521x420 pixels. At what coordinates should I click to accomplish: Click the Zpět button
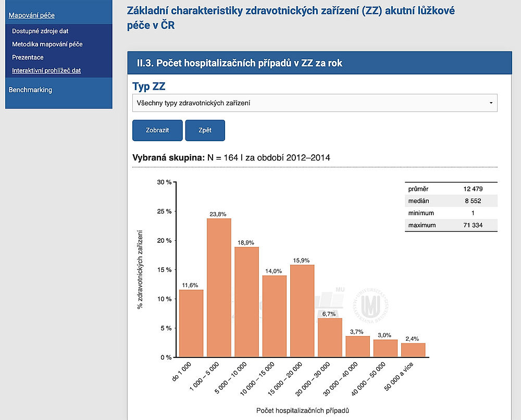(205, 130)
